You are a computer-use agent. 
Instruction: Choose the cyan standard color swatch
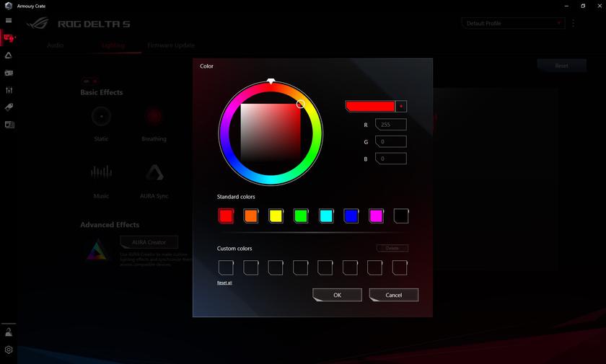pos(325,216)
